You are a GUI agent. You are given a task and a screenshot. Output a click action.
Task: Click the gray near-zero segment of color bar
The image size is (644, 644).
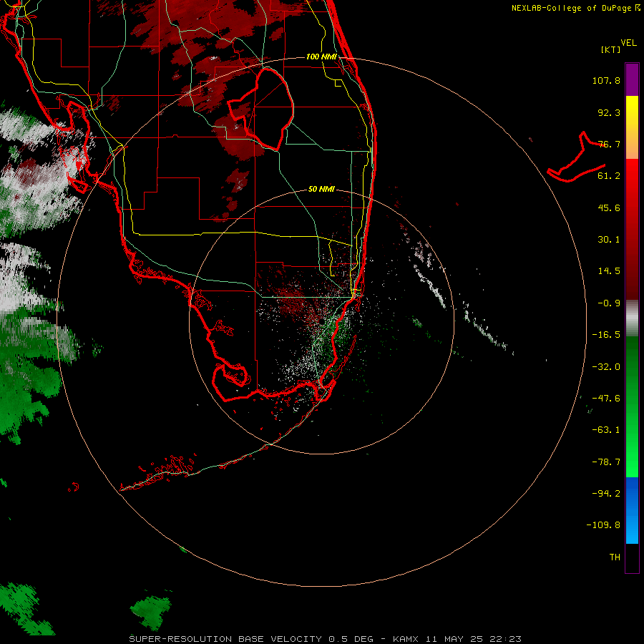[632, 318]
